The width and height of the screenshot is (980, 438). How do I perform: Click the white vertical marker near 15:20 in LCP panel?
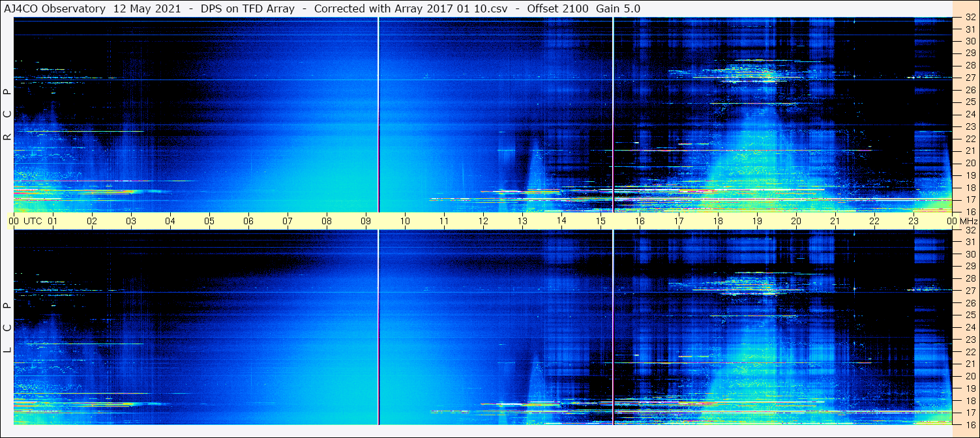614,327
